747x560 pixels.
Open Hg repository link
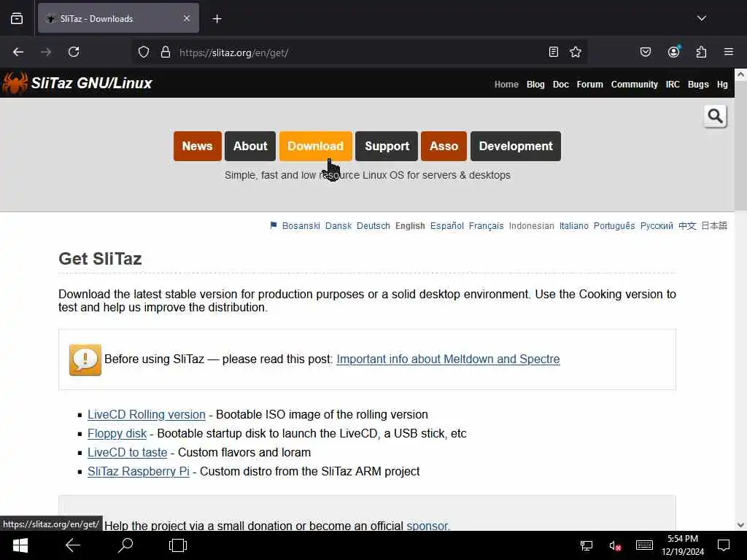click(x=722, y=85)
